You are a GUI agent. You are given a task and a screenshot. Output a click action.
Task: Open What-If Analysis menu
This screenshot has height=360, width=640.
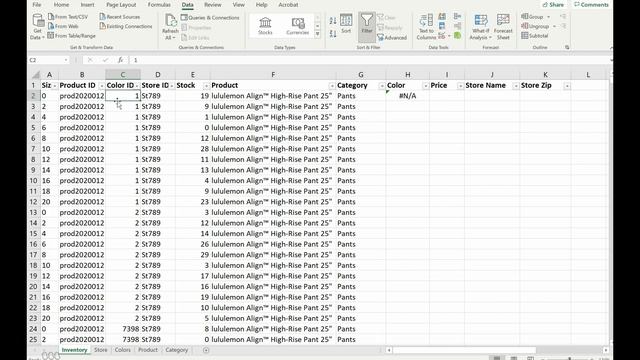point(480,27)
